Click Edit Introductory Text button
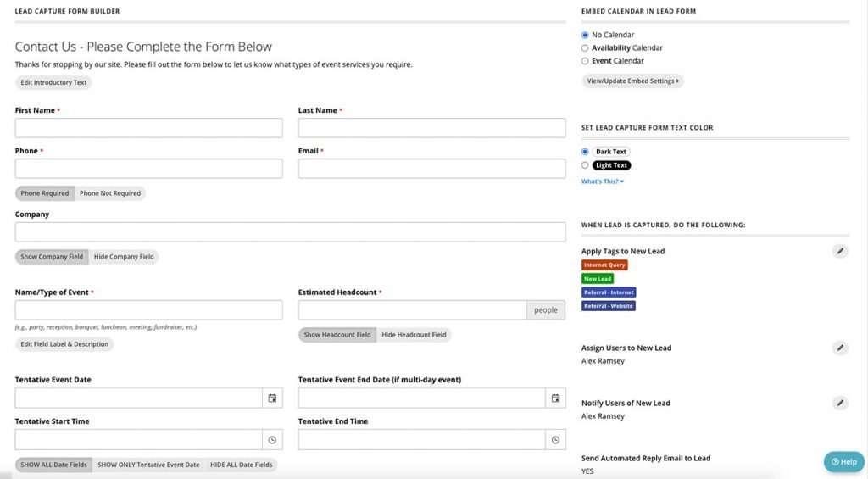 pyautogui.click(x=53, y=82)
